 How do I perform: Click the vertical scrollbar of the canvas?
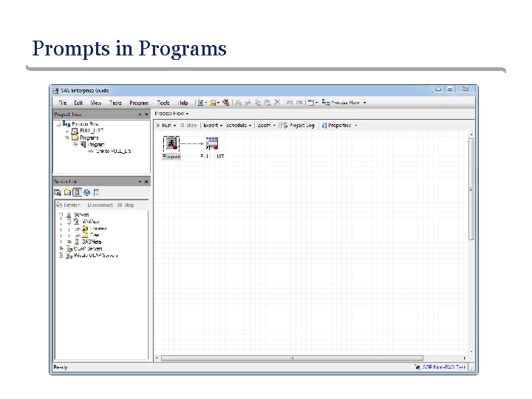tap(471, 189)
